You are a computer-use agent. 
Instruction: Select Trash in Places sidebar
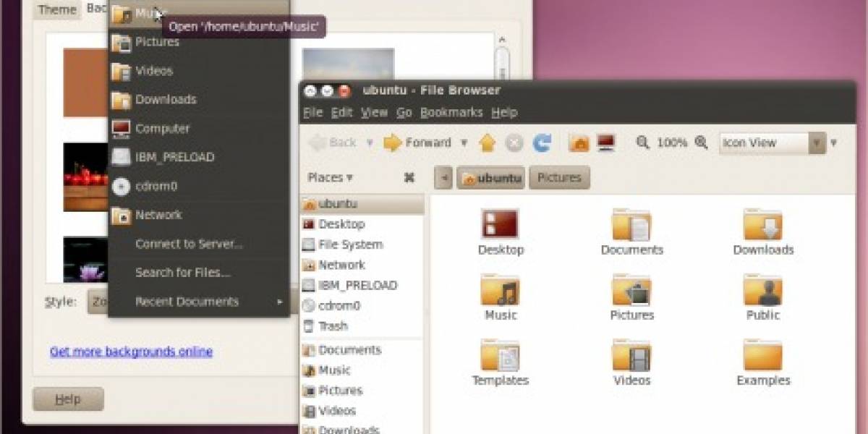coord(362,326)
